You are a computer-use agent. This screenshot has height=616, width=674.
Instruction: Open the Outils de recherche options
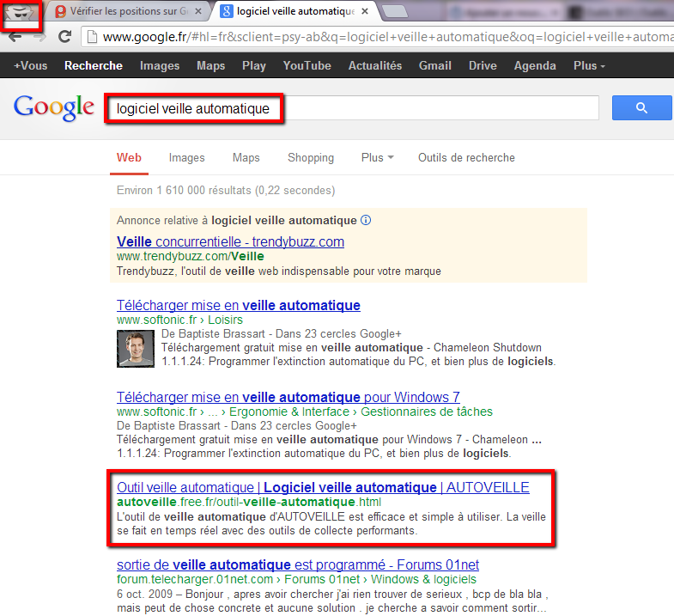[466, 158]
